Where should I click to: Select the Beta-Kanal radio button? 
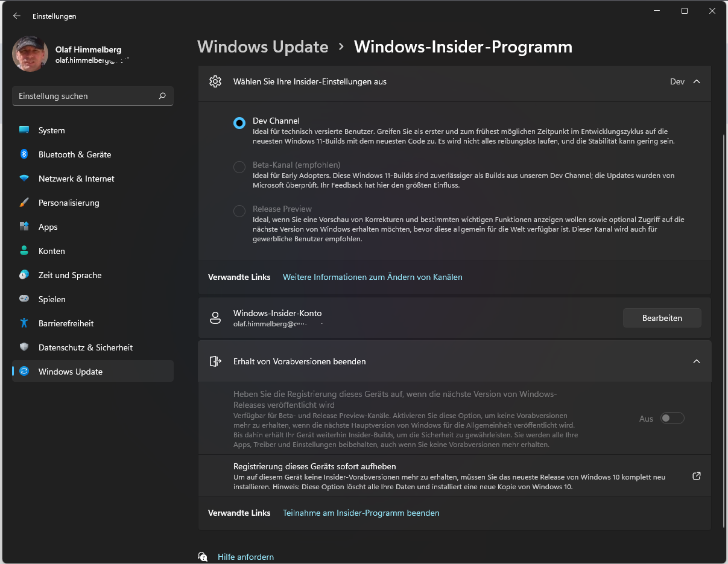pos(239,167)
